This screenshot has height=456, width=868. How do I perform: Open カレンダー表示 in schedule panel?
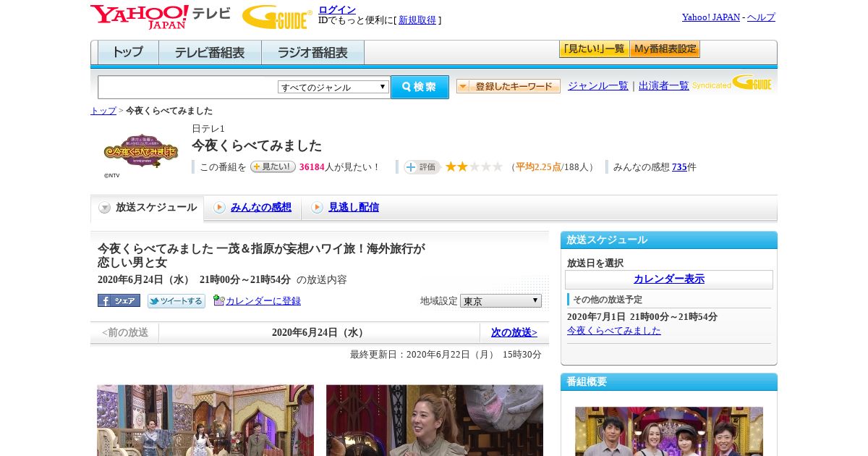pos(668,279)
